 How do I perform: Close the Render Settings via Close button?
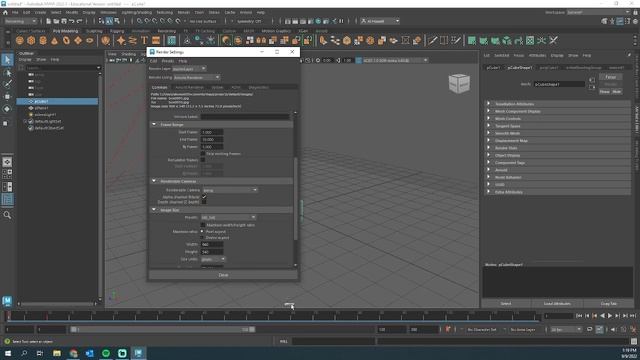coord(223,275)
